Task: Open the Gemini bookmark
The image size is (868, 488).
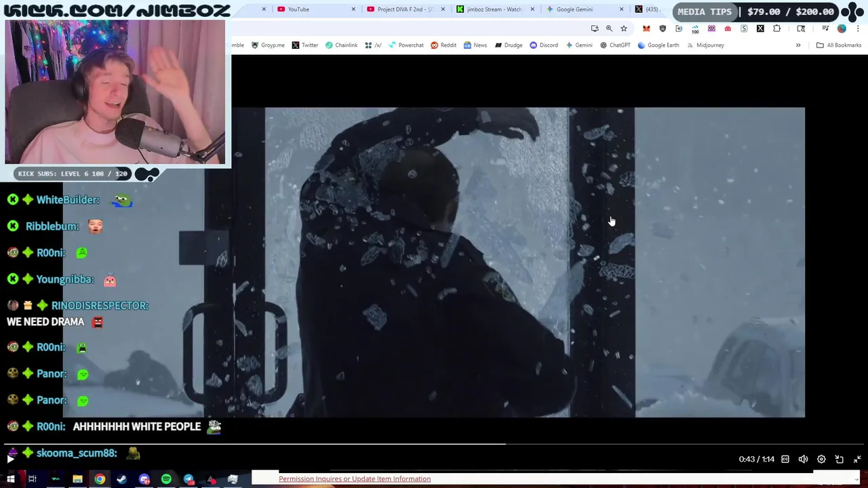Action: tap(579, 45)
